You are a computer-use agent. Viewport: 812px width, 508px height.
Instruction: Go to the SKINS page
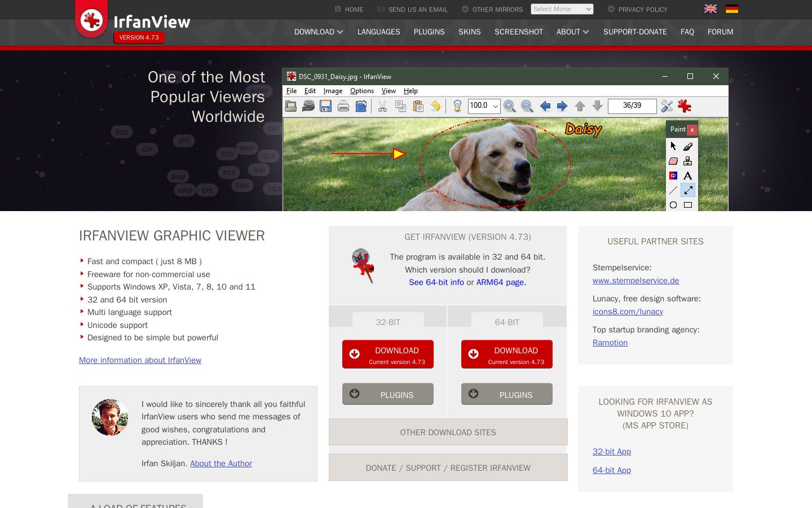(x=470, y=32)
